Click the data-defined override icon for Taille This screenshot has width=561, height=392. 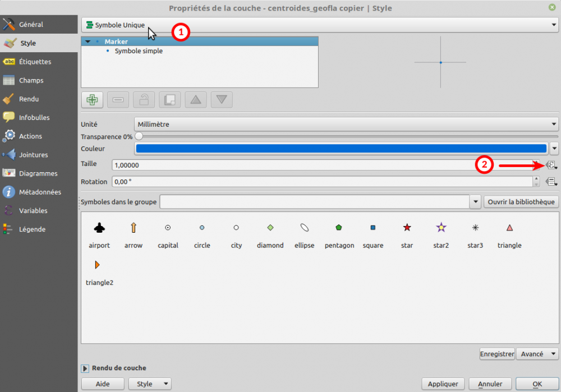(x=551, y=165)
